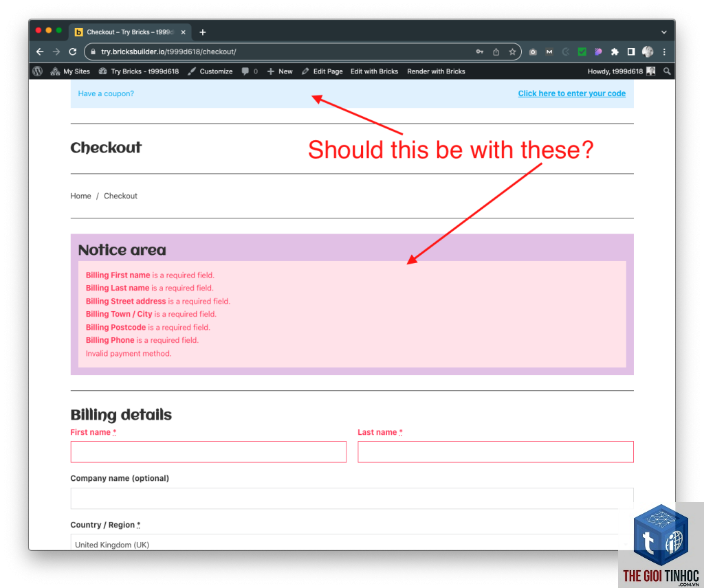
Task: Focus the Last name input field
Action: coord(496,452)
